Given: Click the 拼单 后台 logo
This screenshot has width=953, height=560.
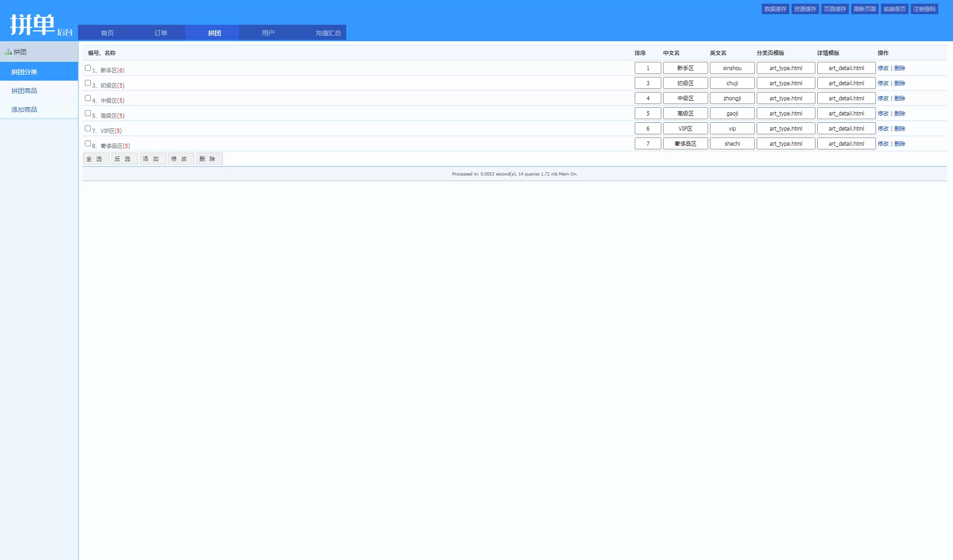Looking at the screenshot, I should tap(41, 25).
